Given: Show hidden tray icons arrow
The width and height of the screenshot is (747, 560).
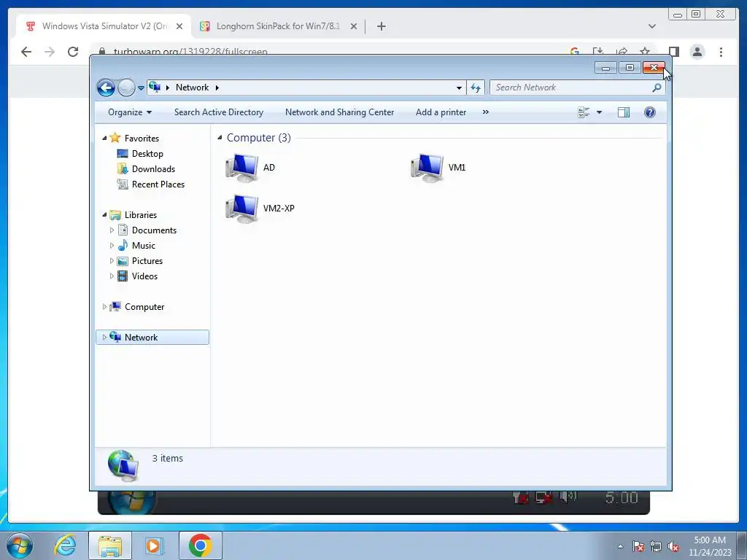Looking at the screenshot, I should 620,546.
